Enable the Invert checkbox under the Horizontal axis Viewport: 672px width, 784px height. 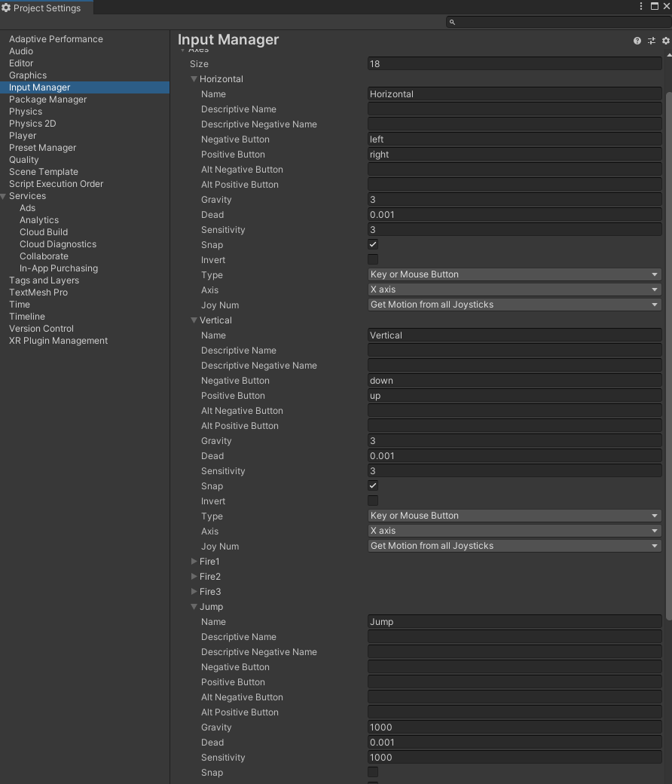373,260
